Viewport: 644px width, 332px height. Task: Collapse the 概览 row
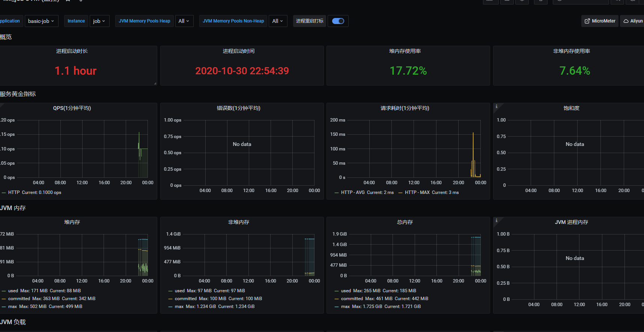click(x=6, y=37)
